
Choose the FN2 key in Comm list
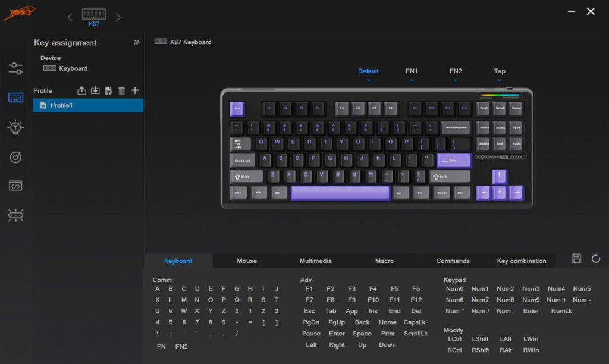[x=181, y=347]
